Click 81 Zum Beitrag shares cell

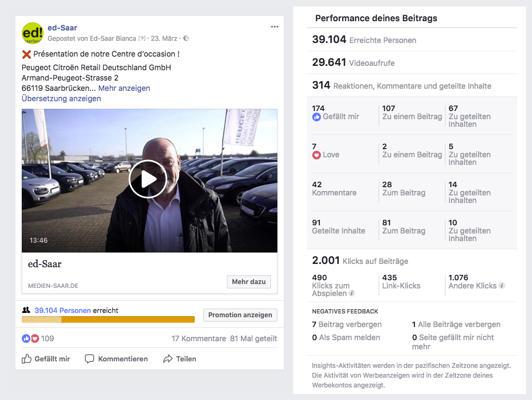click(x=404, y=227)
